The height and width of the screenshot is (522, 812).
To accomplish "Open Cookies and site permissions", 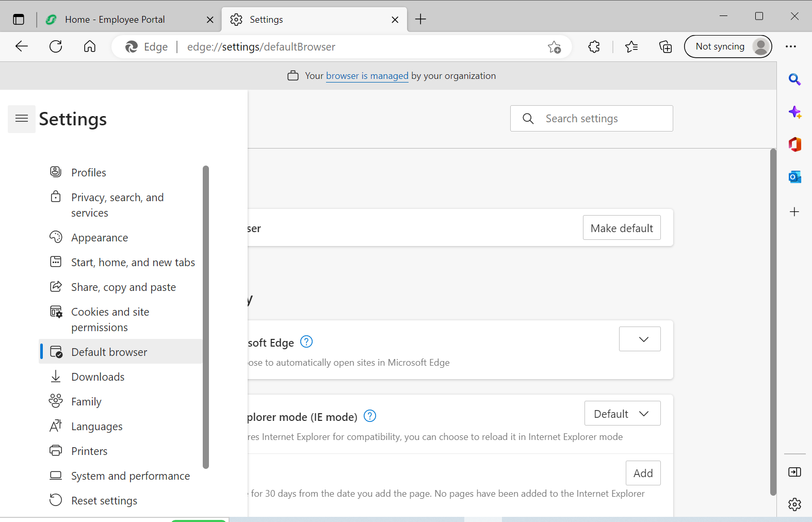I will point(121,319).
